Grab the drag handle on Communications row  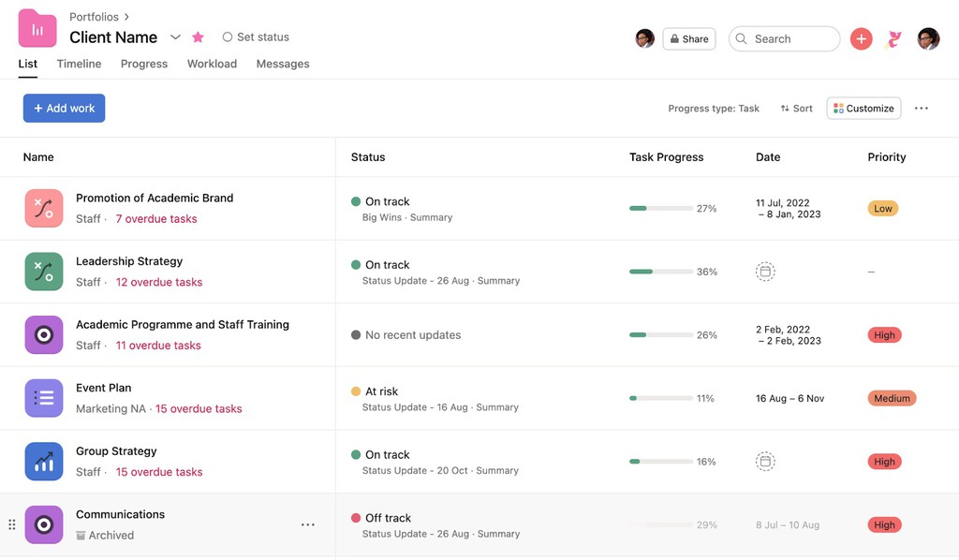(x=10, y=524)
